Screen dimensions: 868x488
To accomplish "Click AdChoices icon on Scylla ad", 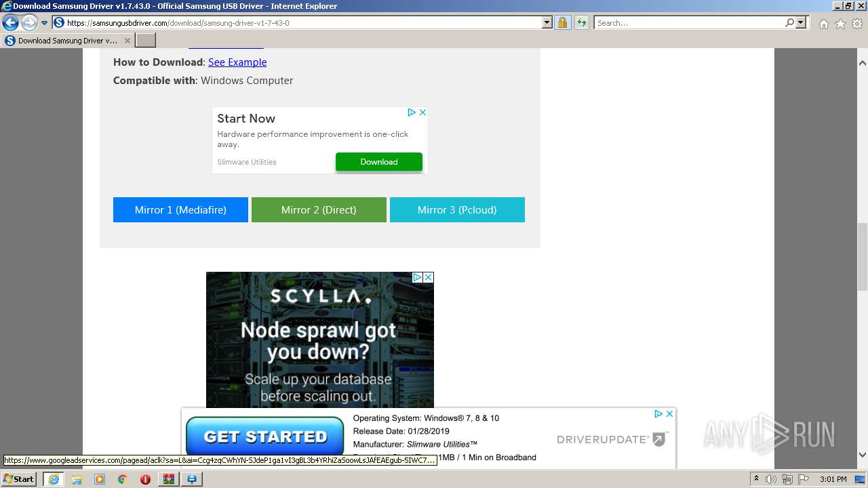I will (x=418, y=277).
